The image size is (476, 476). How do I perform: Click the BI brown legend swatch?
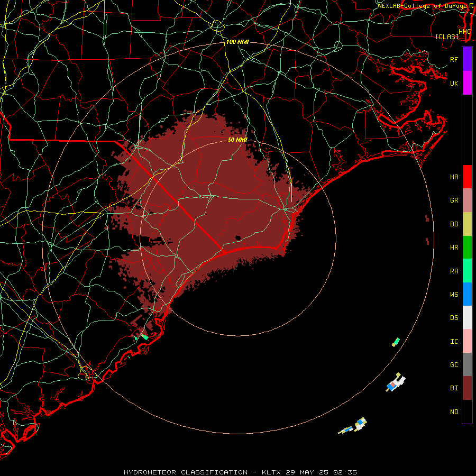tap(467, 388)
